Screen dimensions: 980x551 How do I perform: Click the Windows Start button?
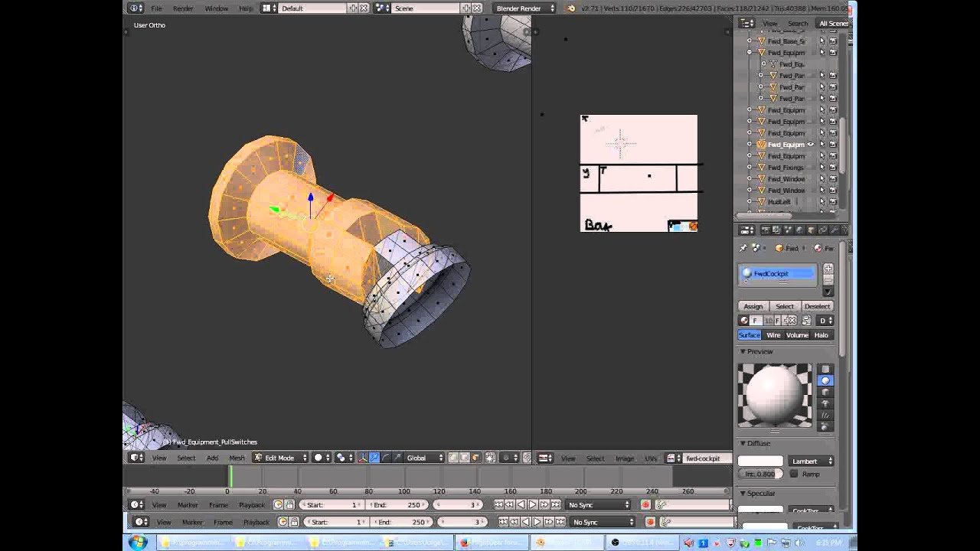point(138,543)
